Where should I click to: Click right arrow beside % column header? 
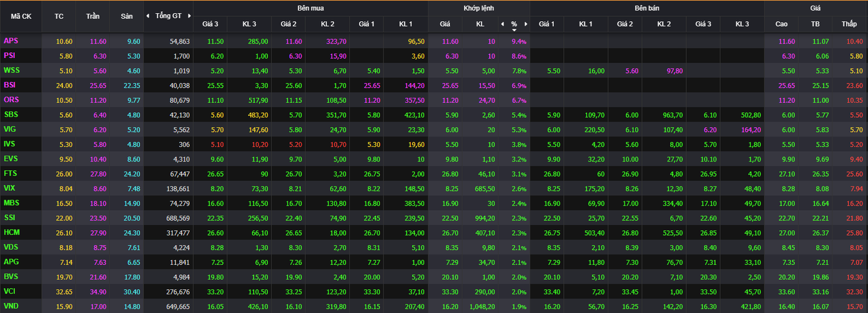coord(526,24)
